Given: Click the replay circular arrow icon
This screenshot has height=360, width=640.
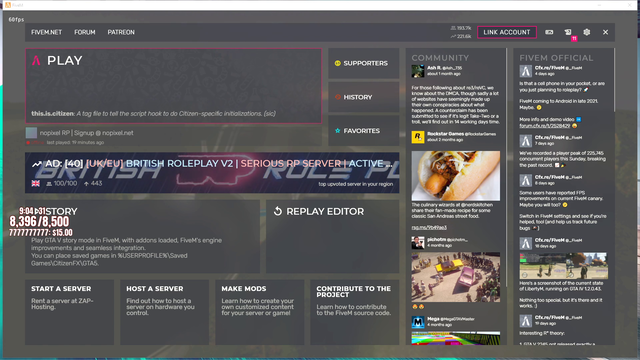Looking at the screenshot, I should pos(278,211).
